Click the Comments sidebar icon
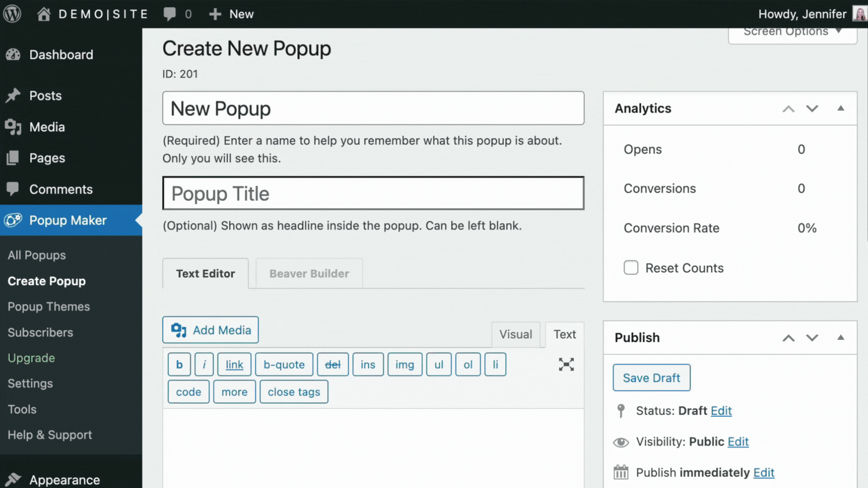The width and height of the screenshot is (868, 488). coord(13,189)
